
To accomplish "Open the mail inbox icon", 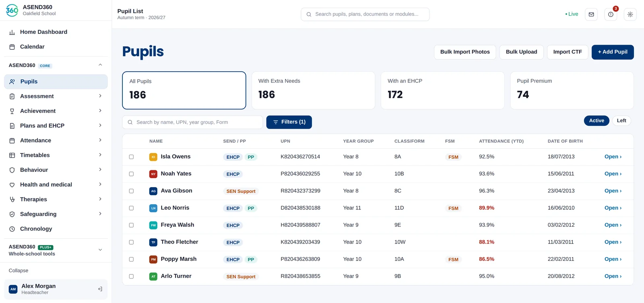I will 591,14.
